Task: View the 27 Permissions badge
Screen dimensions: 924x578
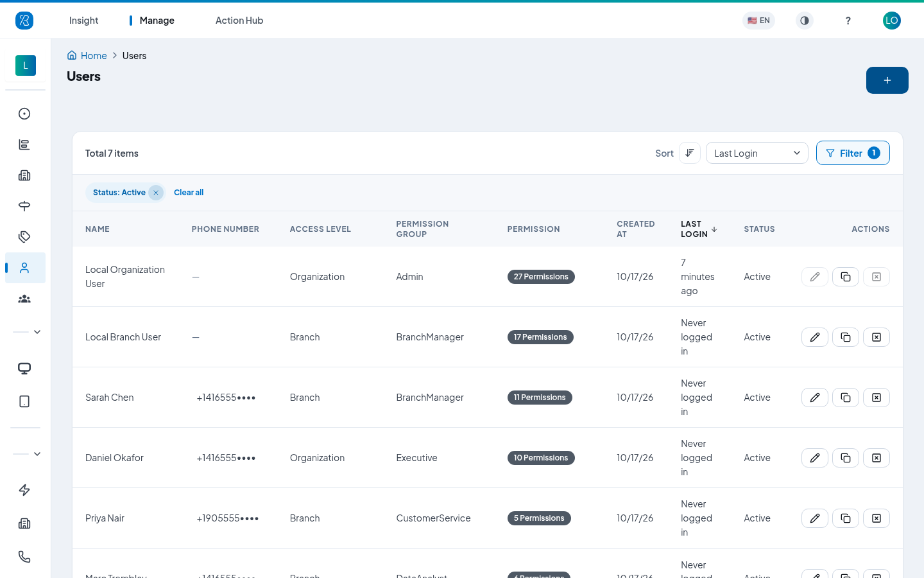Action: (541, 277)
